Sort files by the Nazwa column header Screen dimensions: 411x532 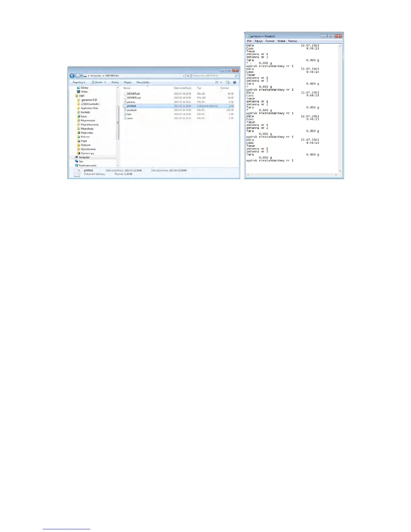pyautogui.click(x=127, y=88)
